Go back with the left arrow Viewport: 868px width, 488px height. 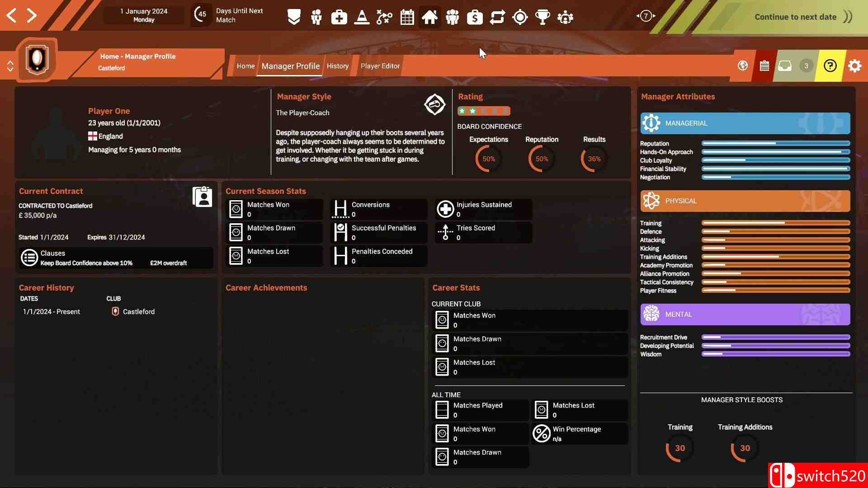click(11, 15)
